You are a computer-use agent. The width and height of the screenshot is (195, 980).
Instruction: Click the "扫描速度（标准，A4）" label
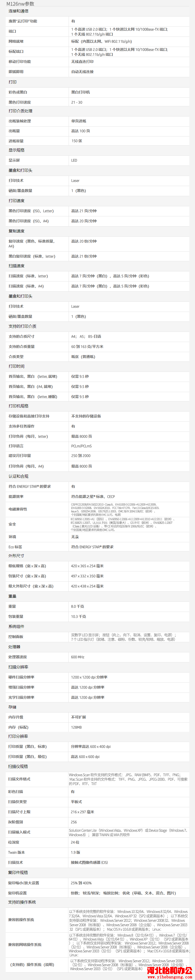pyautogui.click(x=26, y=286)
